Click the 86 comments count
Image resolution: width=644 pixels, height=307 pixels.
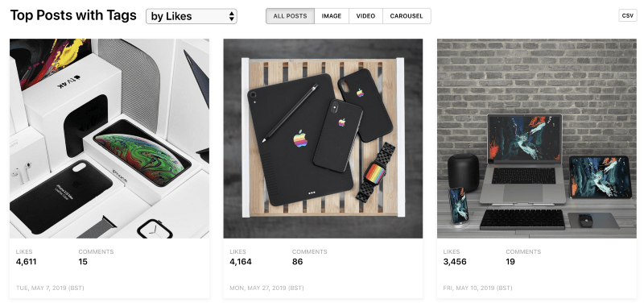tap(297, 262)
